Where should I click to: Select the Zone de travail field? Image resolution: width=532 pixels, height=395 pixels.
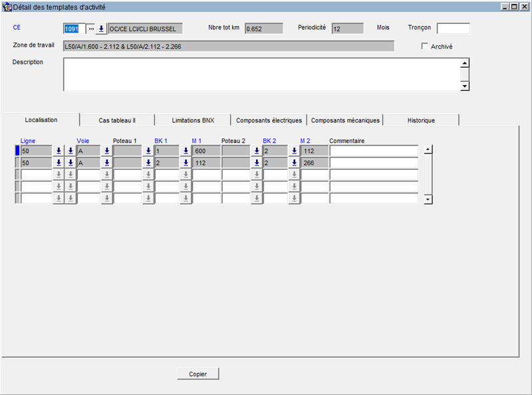tap(229, 46)
